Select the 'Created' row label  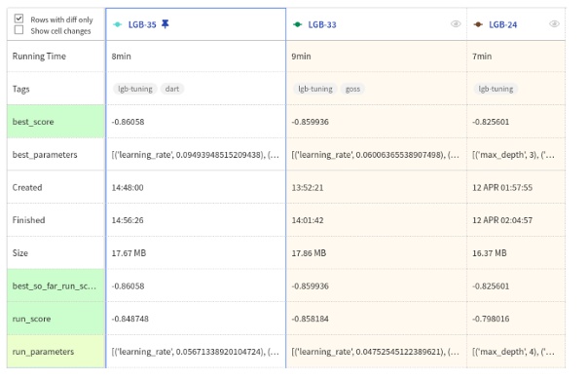coord(27,187)
